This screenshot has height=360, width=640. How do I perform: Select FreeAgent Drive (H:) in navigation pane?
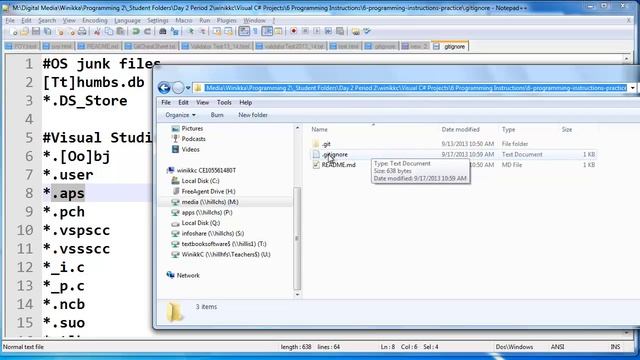208,191
